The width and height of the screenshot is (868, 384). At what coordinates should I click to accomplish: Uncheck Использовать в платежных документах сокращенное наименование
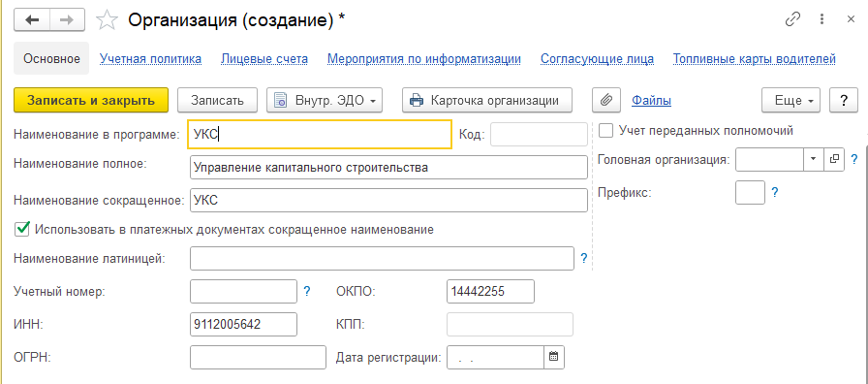coord(22,229)
